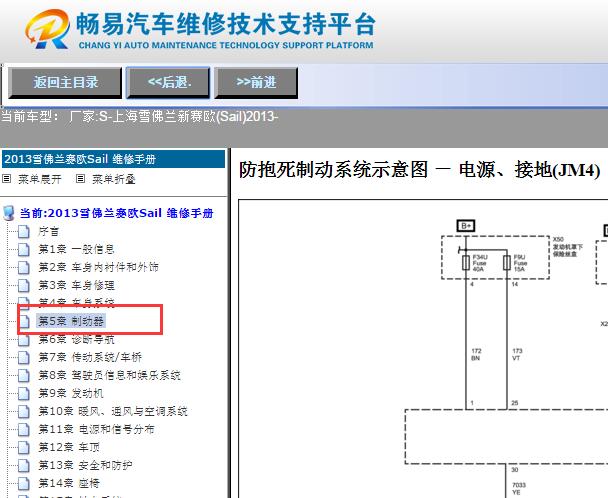Open 第14章 座椅
The image size is (608, 498).
pyautogui.click(x=69, y=483)
